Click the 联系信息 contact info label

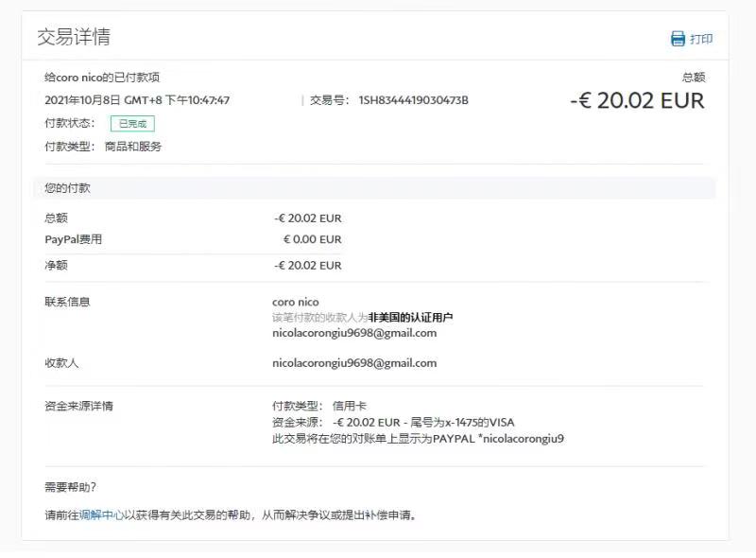pyautogui.click(x=67, y=302)
